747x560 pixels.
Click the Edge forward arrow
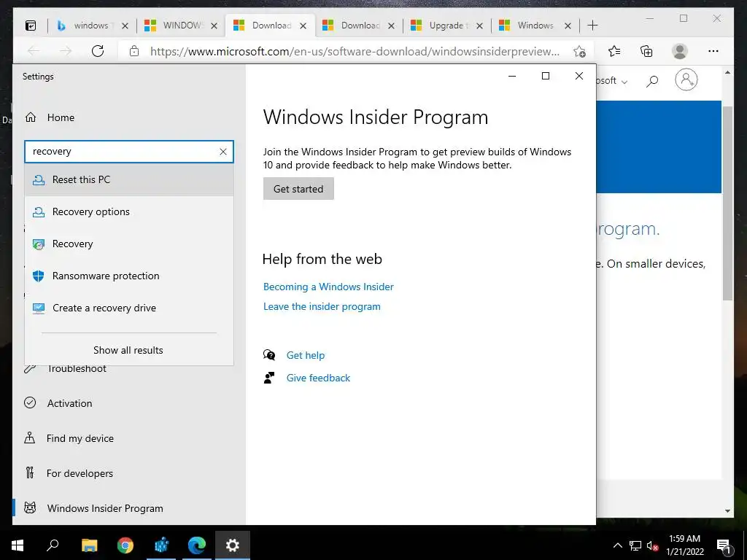[x=66, y=51]
